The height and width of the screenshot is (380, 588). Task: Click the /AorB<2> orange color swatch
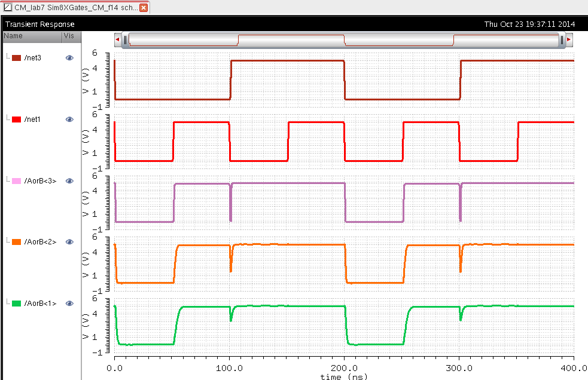17,242
